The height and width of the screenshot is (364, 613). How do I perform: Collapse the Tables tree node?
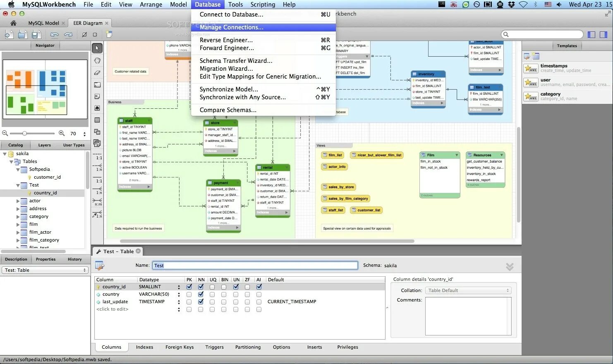click(x=11, y=162)
